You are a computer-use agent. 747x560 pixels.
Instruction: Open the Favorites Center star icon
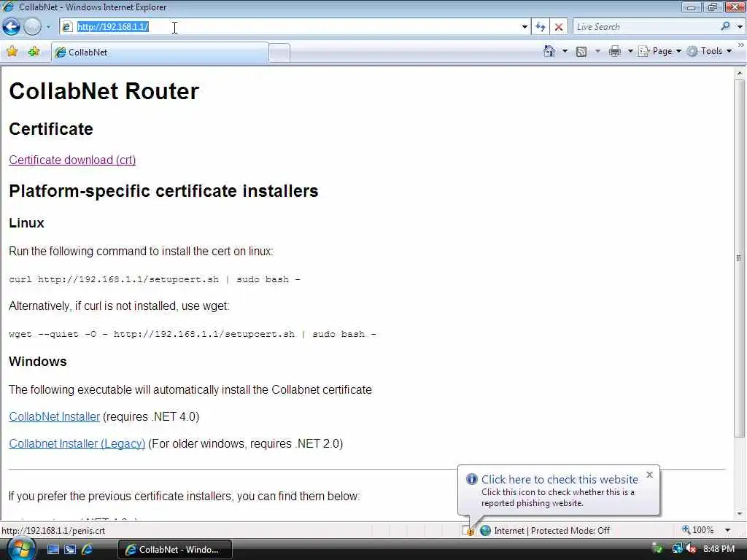(12, 52)
